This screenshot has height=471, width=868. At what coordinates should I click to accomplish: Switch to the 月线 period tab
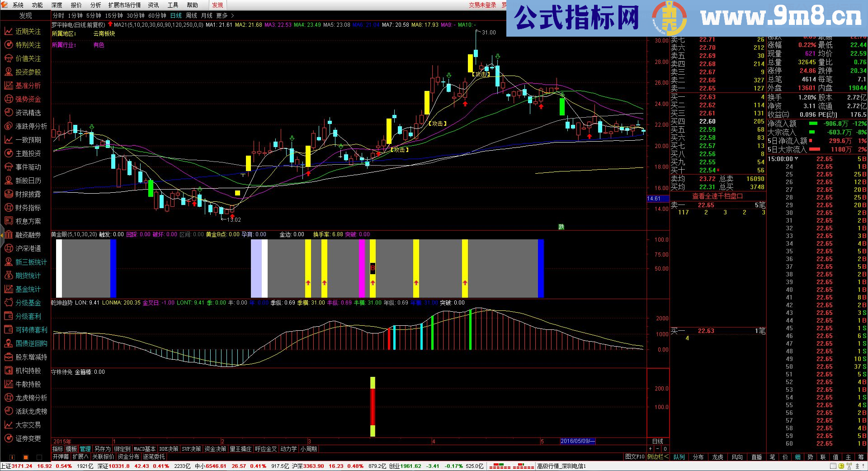[x=207, y=16]
